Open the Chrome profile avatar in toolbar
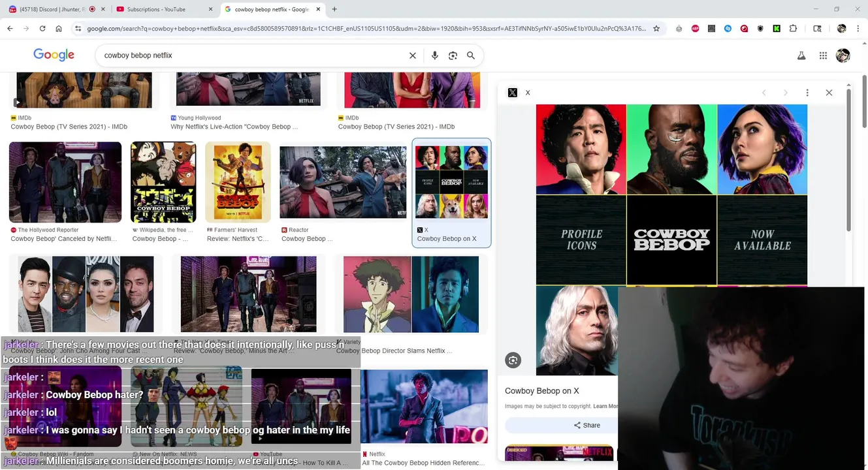Viewport: 868px width, 470px height. 841,29
